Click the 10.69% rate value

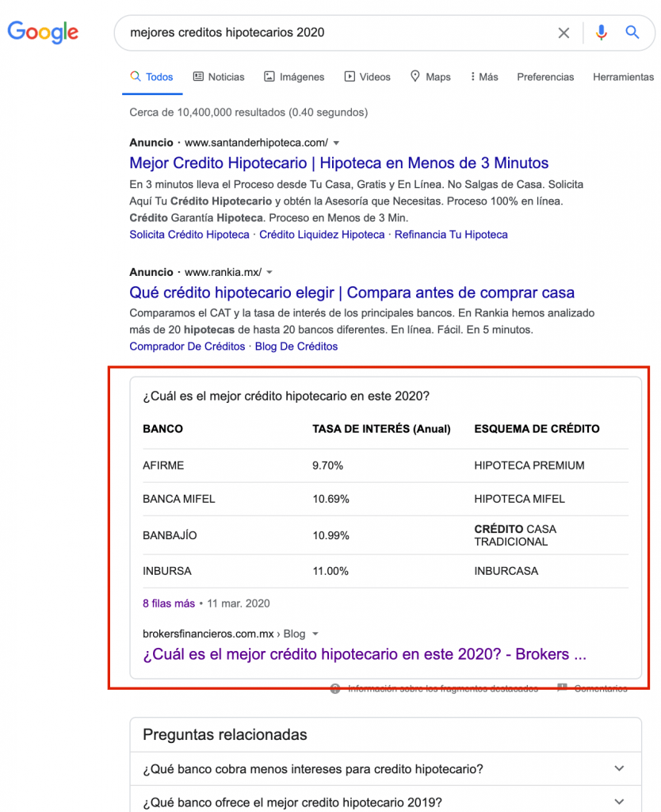coord(330,499)
